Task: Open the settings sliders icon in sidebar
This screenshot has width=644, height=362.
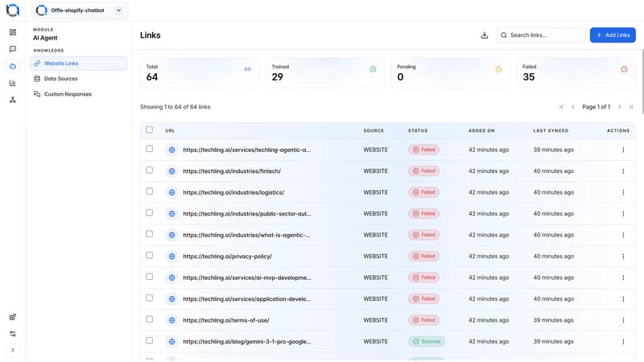Action: coord(13,334)
